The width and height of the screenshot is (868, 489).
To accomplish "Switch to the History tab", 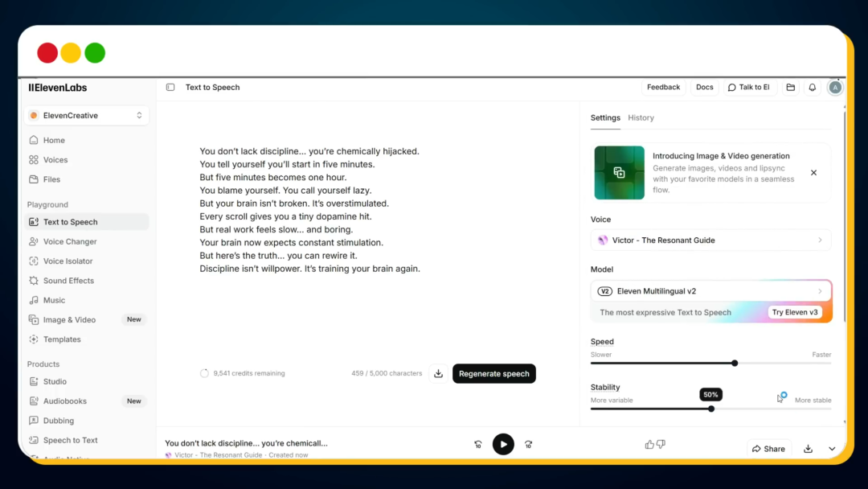I will coord(641,118).
